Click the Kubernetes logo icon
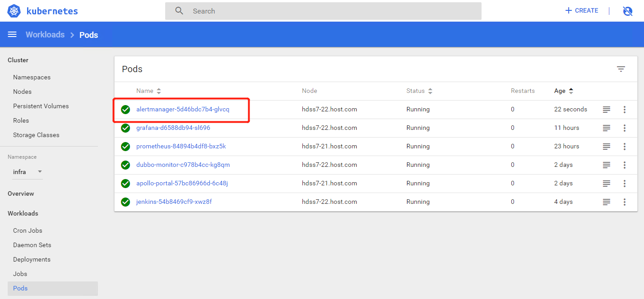The height and width of the screenshot is (299, 644). coord(14,11)
